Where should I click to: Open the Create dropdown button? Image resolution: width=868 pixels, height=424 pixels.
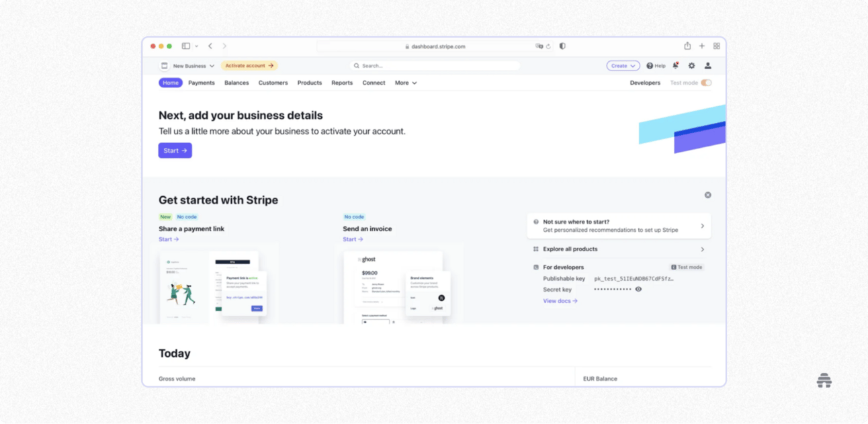coord(623,66)
